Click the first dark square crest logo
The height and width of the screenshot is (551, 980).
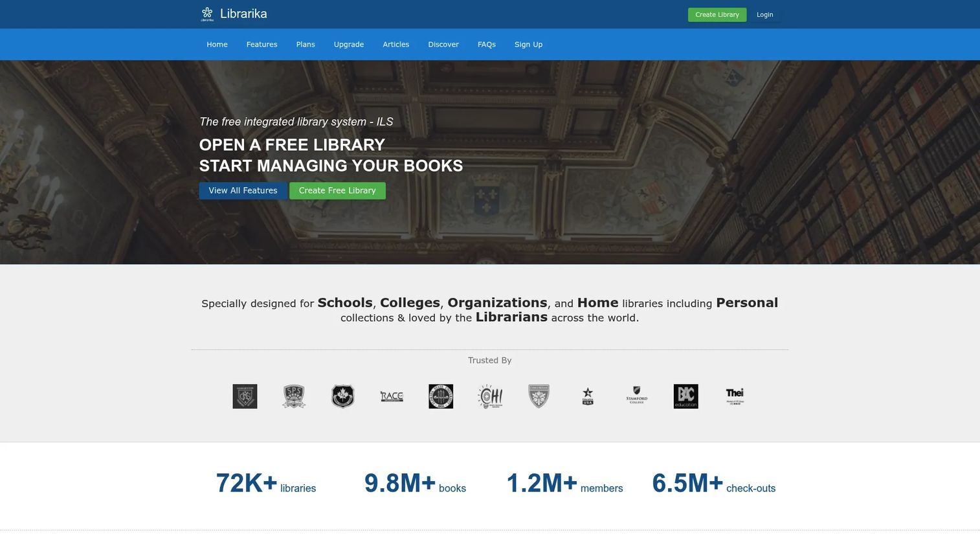coord(245,396)
